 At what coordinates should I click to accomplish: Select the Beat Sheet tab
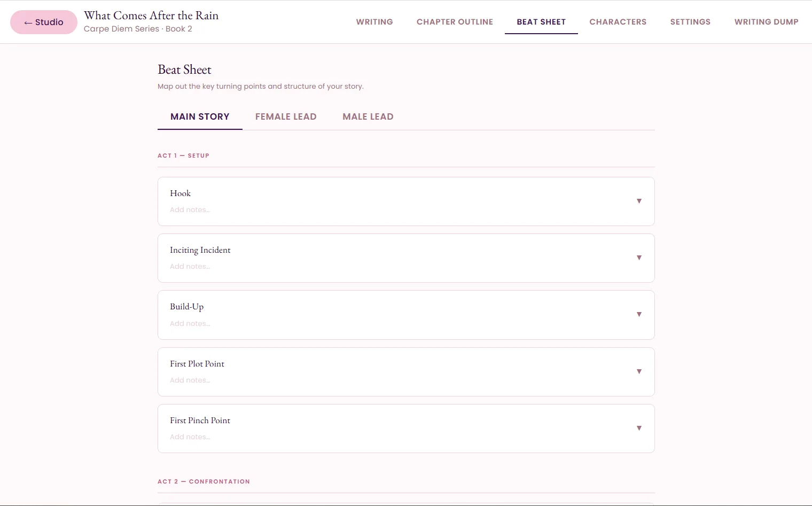pyautogui.click(x=541, y=22)
